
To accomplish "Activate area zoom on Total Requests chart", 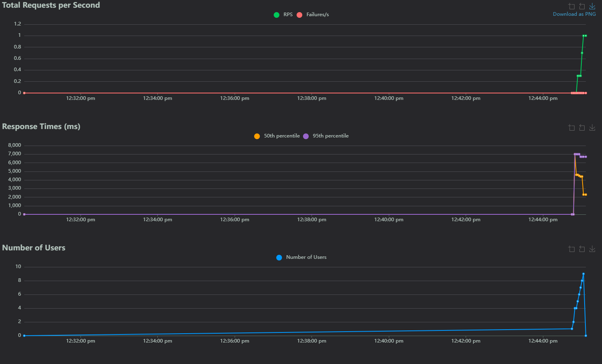I will click(571, 6).
